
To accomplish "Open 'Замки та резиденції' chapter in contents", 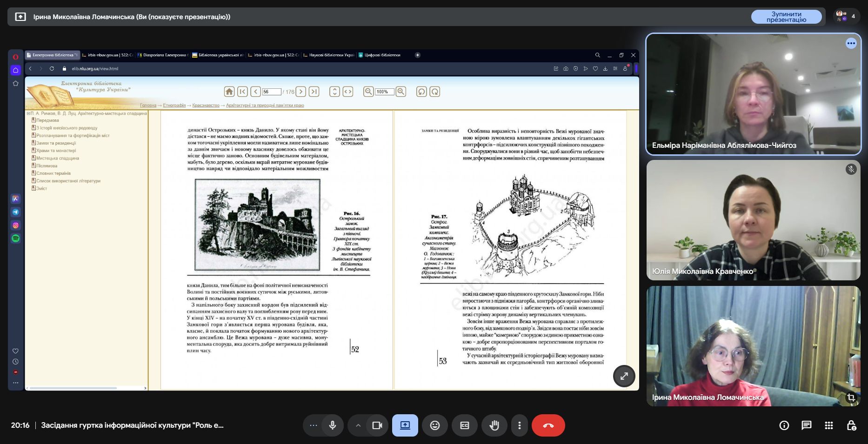I will click(56, 143).
